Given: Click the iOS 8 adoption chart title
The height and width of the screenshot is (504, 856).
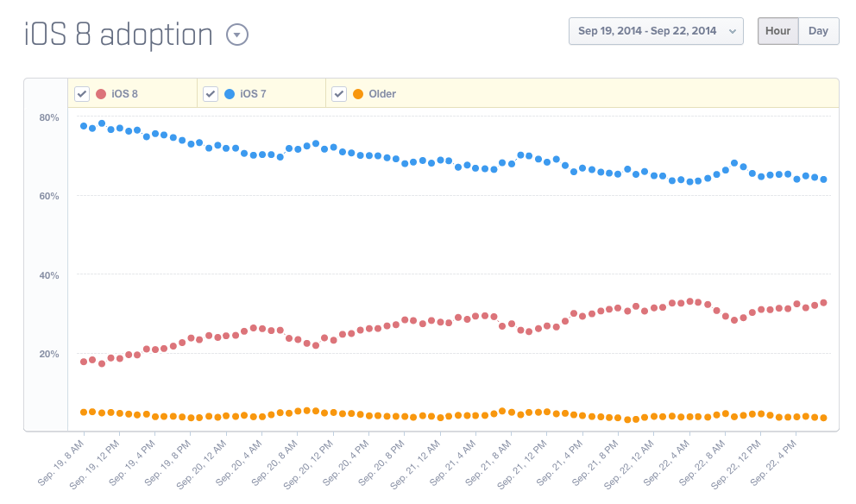Looking at the screenshot, I should tap(118, 35).
